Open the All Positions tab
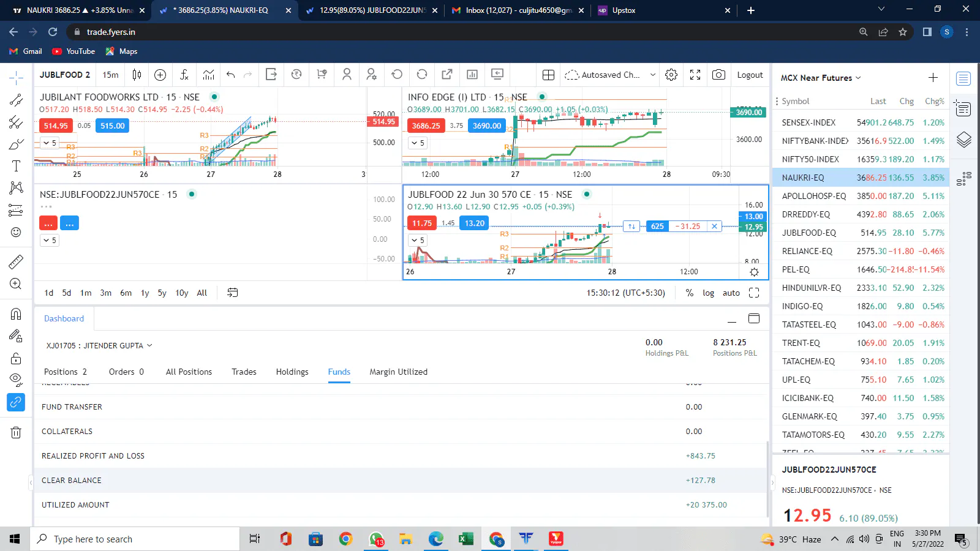 pos(189,372)
